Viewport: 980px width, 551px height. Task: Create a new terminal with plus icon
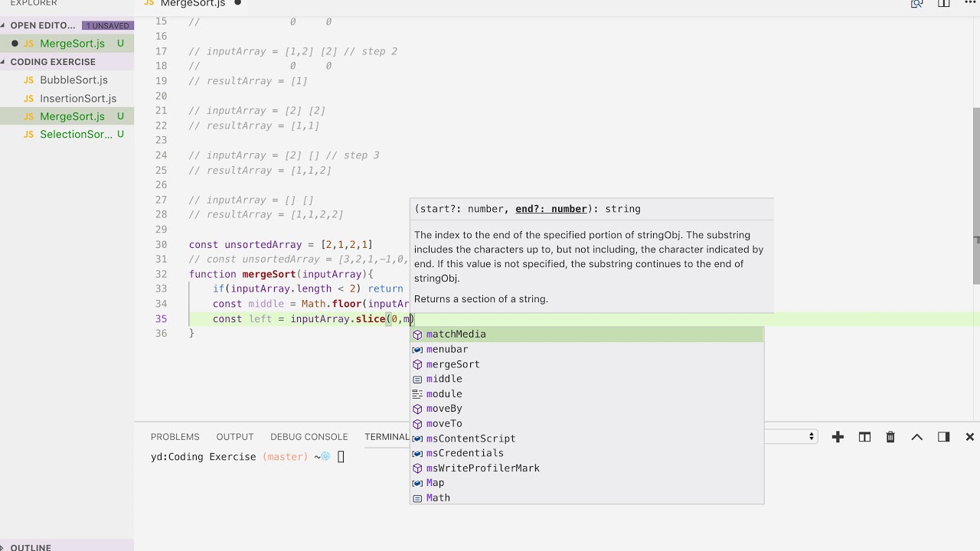click(x=838, y=437)
